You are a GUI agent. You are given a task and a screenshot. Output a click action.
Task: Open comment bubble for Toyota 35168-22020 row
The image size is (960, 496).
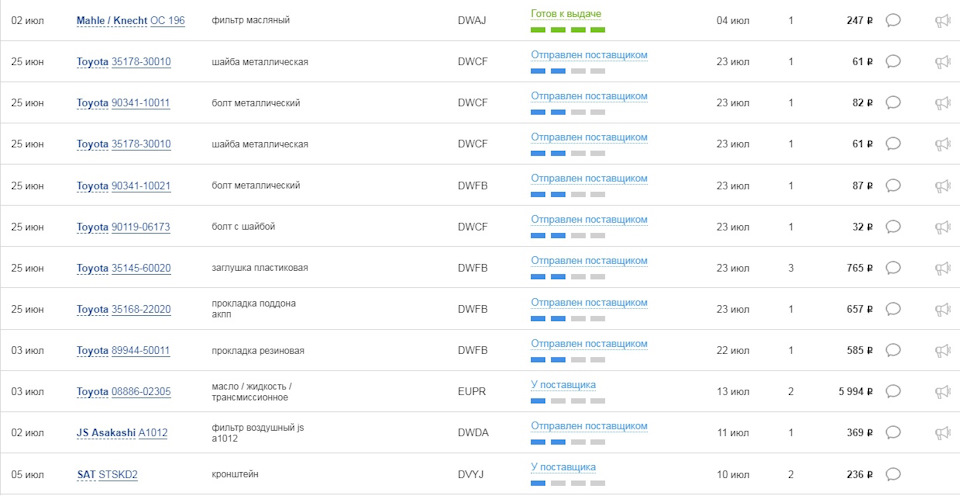(x=893, y=309)
